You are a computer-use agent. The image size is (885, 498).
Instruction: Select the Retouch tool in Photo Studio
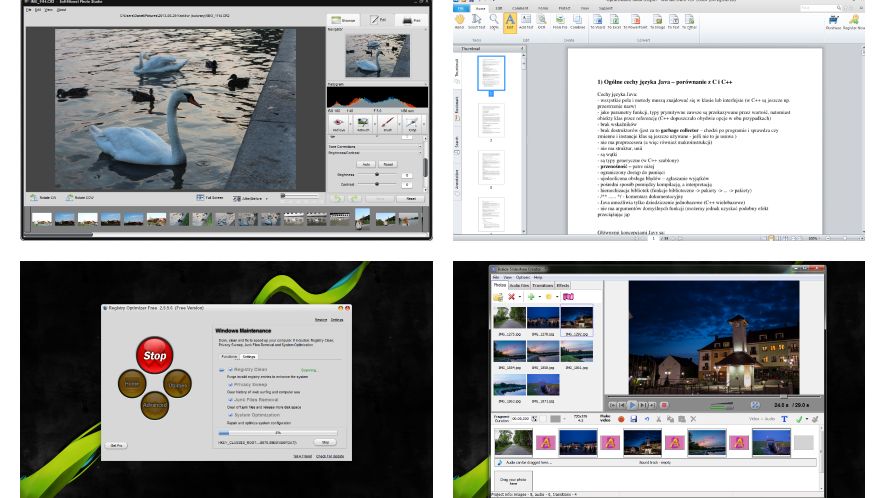tap(363, 123)
